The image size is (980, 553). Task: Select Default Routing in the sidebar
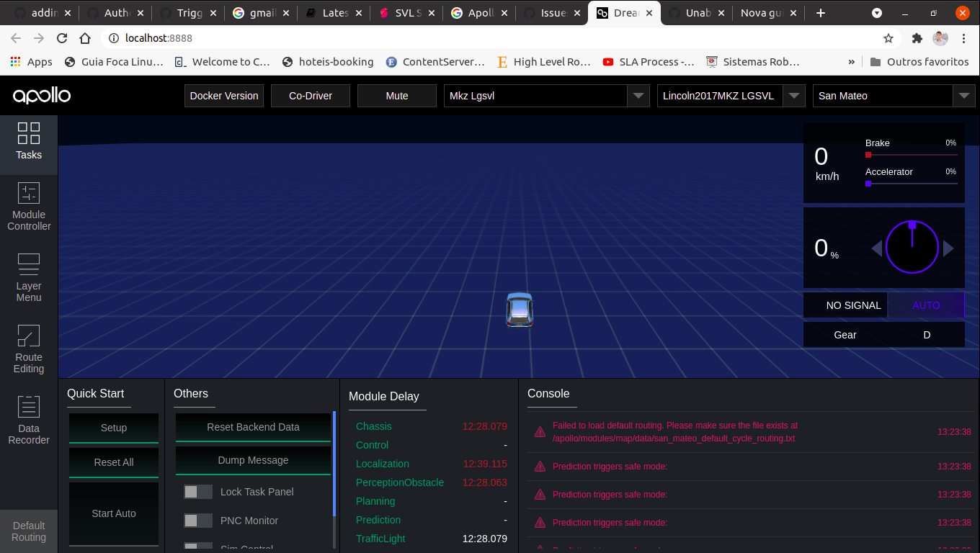click(x=29, y=531)
